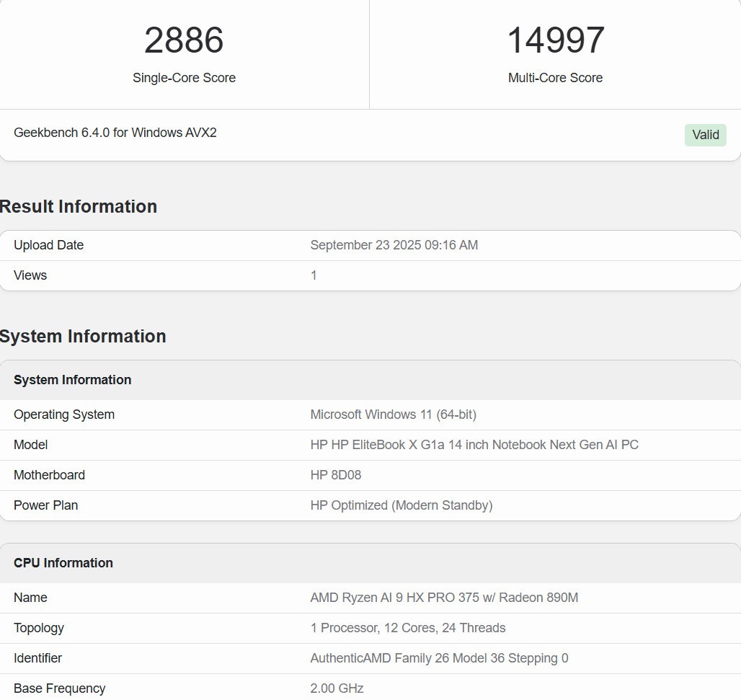Click the 2.00 GHz base frequency value
The width and height of the screenshot is (741, 700).
click(x=337, y=688)
